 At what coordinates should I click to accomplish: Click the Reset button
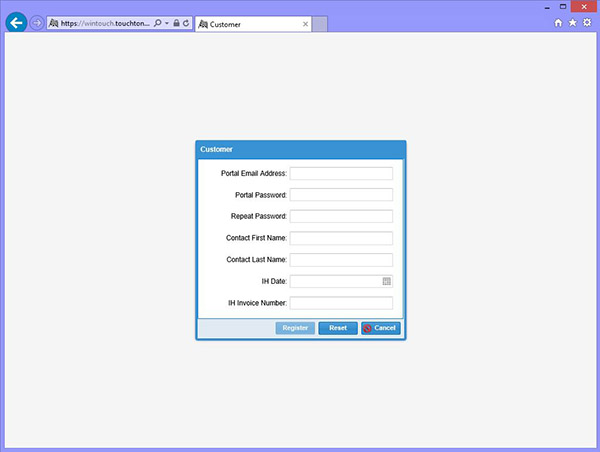[x=338, y=328]
